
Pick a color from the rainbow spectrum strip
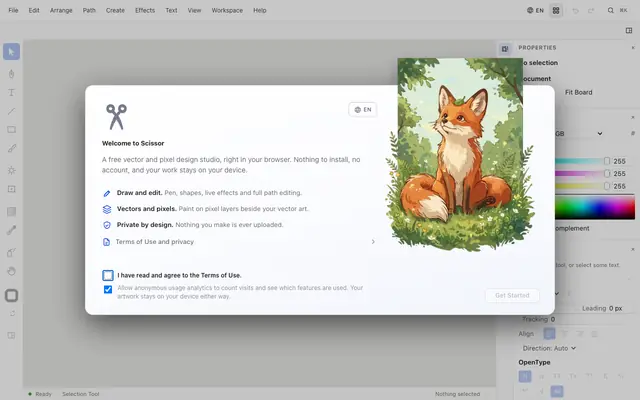[595, 208]
